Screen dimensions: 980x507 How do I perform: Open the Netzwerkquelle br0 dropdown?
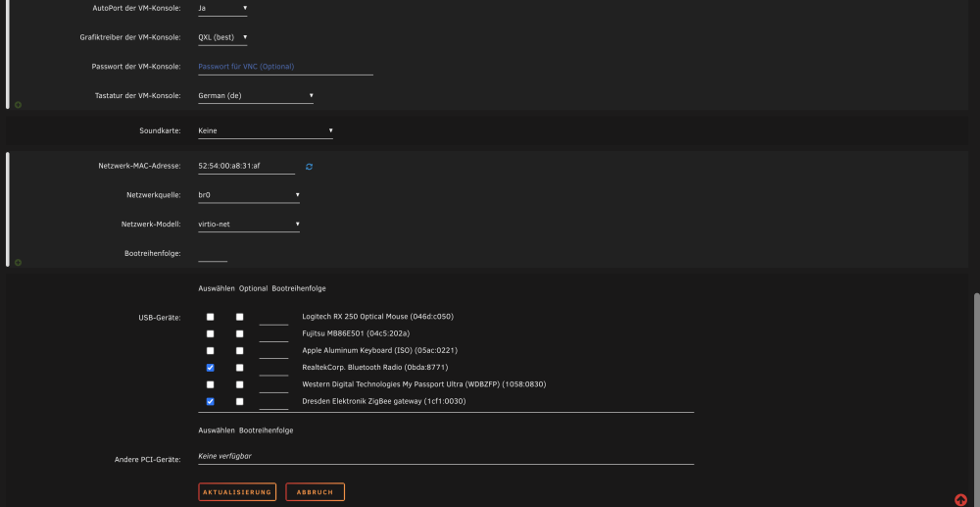[249, 195]
